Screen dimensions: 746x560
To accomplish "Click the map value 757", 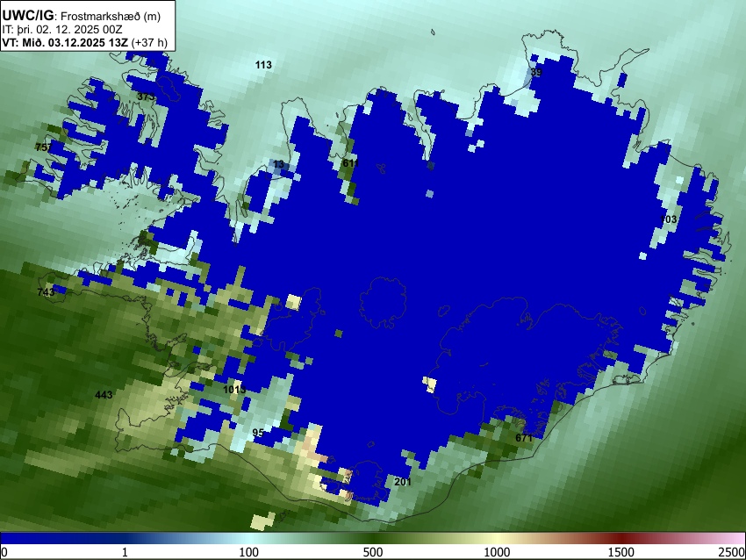I will point(44,147).
